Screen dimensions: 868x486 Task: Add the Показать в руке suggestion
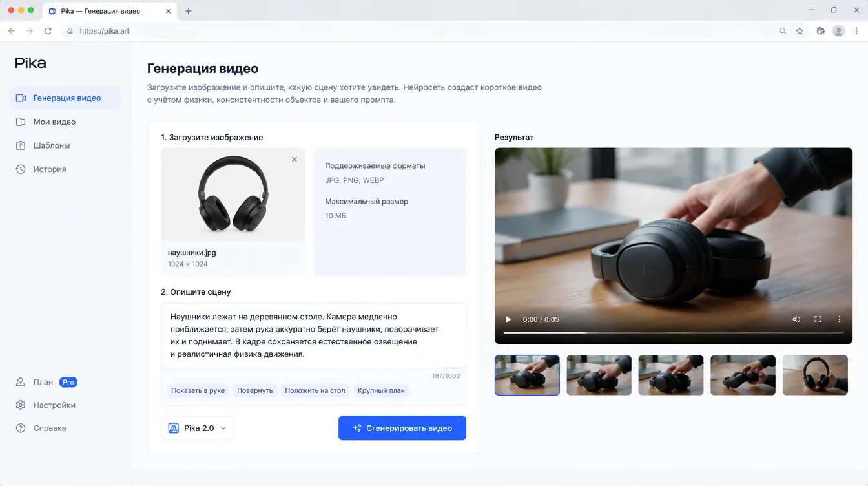[x=198, y=390]
